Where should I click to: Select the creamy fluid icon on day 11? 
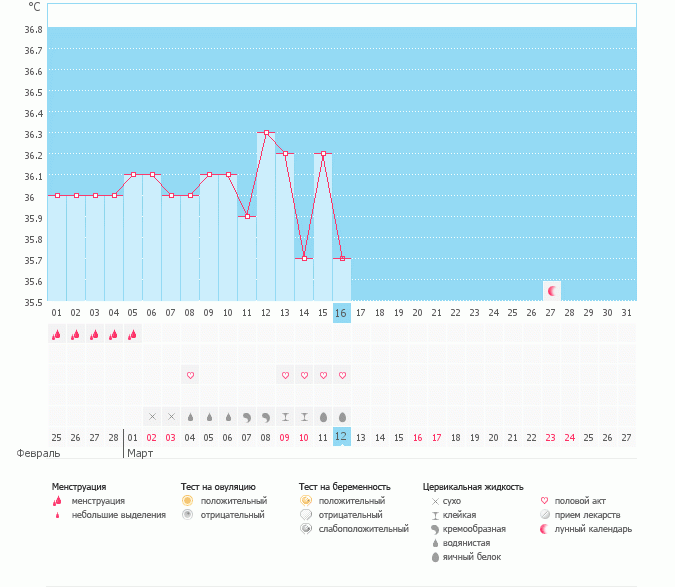pos(247,416)
